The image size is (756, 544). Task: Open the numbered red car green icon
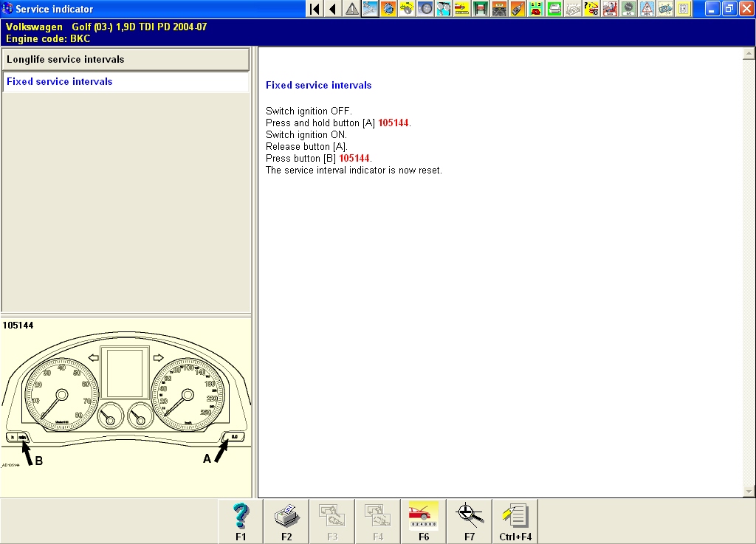coord(536,9)
